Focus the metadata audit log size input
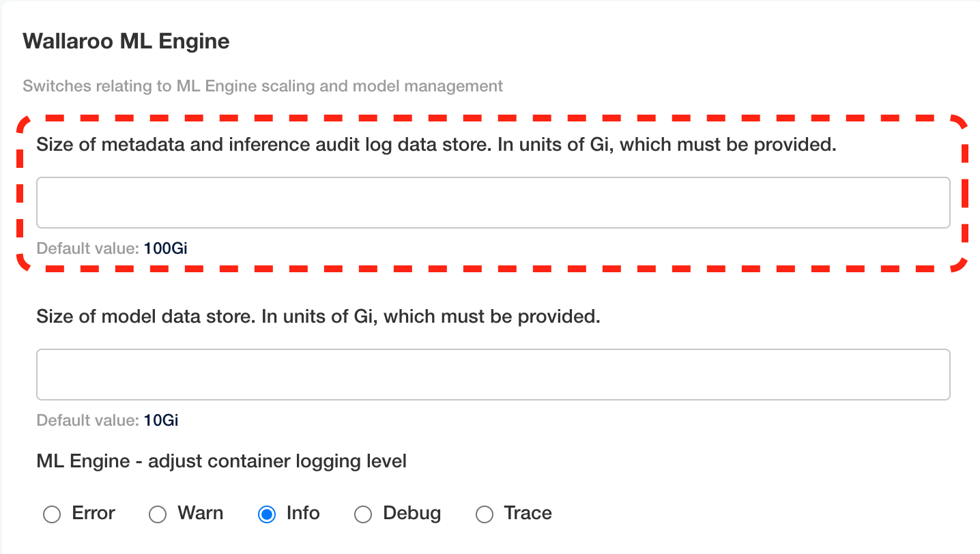This screenshot has height=554, width=980. pyautogui.click(x=493, y=203)
